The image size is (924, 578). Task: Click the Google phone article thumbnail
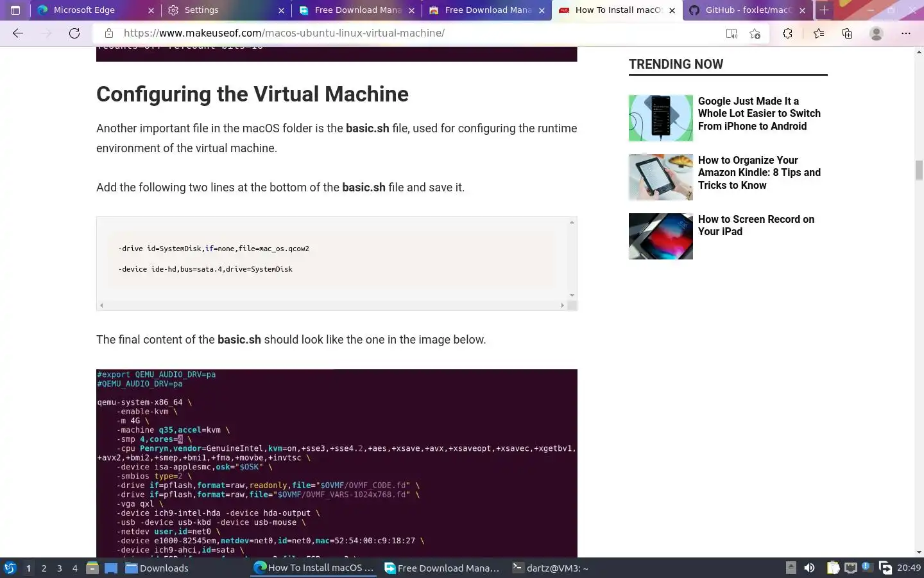click(661, 118)
